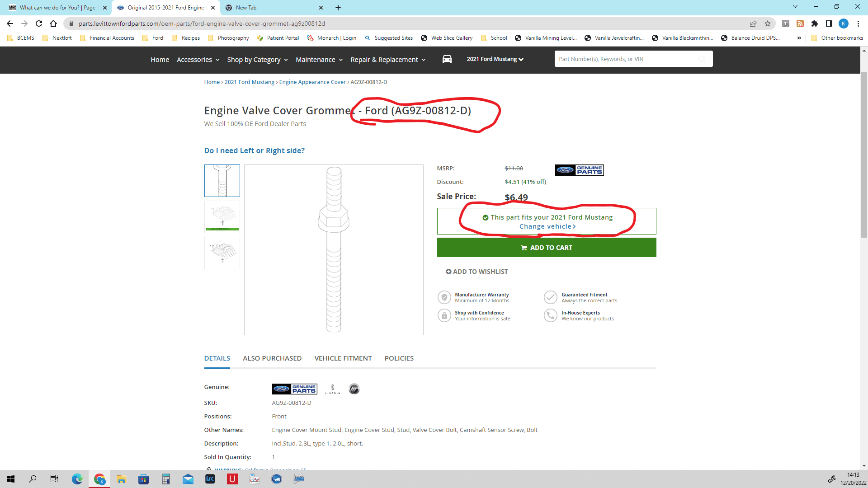868x488 pixels.
Task: Open Lightroom Classic from taskbar
Action: point(210,479)
